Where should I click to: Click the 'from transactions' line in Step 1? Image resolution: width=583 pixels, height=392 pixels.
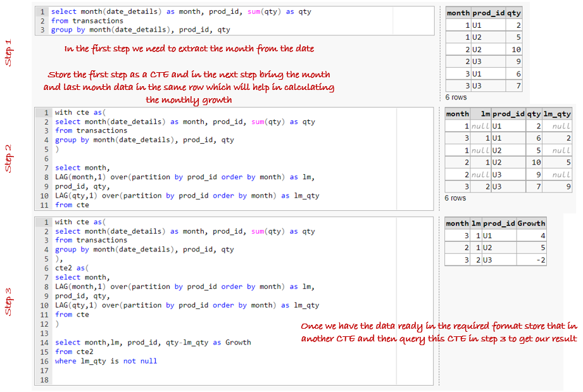click(x=82, y=20)
